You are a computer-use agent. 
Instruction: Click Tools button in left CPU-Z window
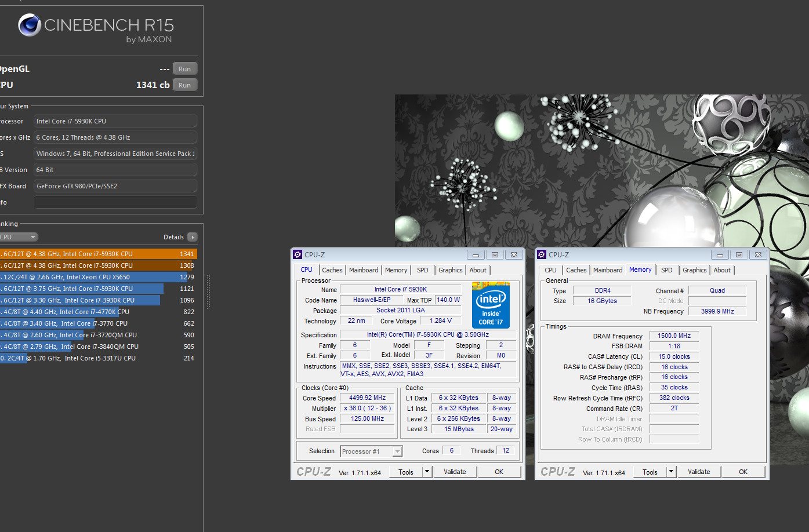(x=406, y=472)
